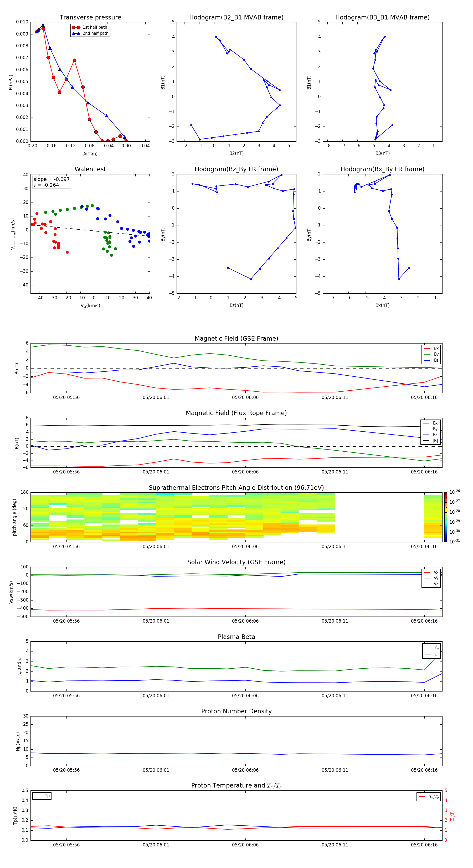Click the 'Bx(nT)' x-axis label

point(382,305)
